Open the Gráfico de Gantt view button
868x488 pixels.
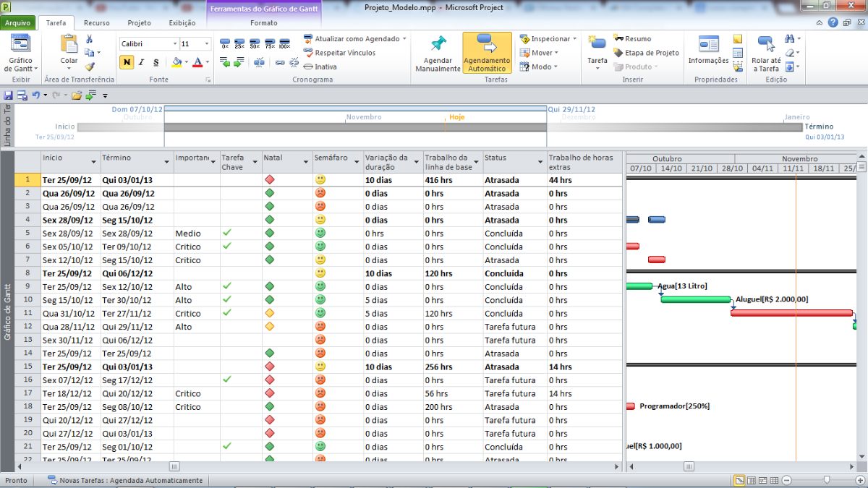(x=21, y=53)
